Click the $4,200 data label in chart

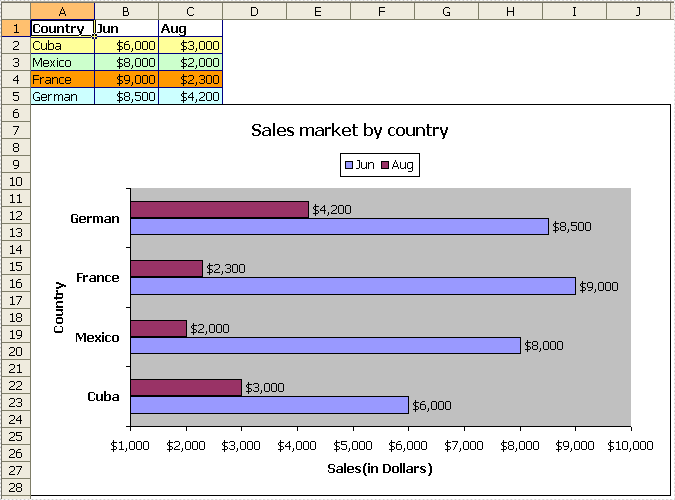332,210
